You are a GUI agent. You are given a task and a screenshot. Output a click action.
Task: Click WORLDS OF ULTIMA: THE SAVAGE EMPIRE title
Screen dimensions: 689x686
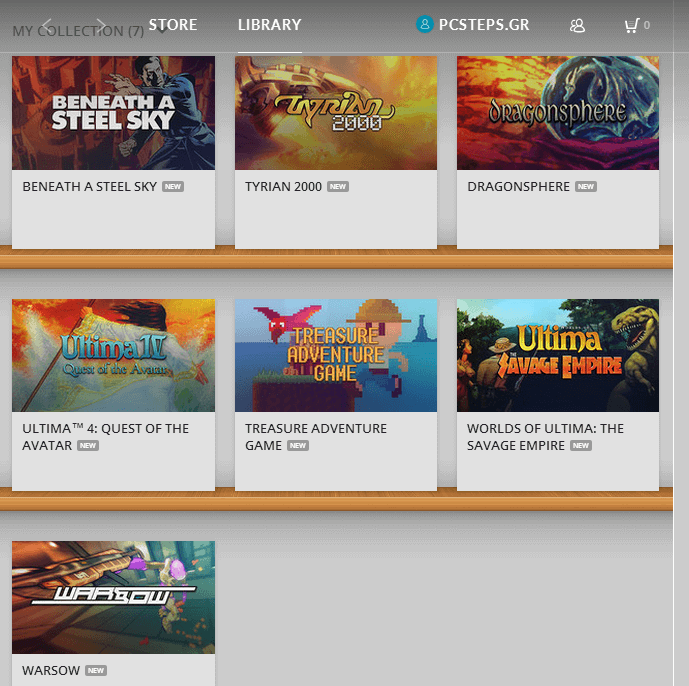(x=545, y=437)
